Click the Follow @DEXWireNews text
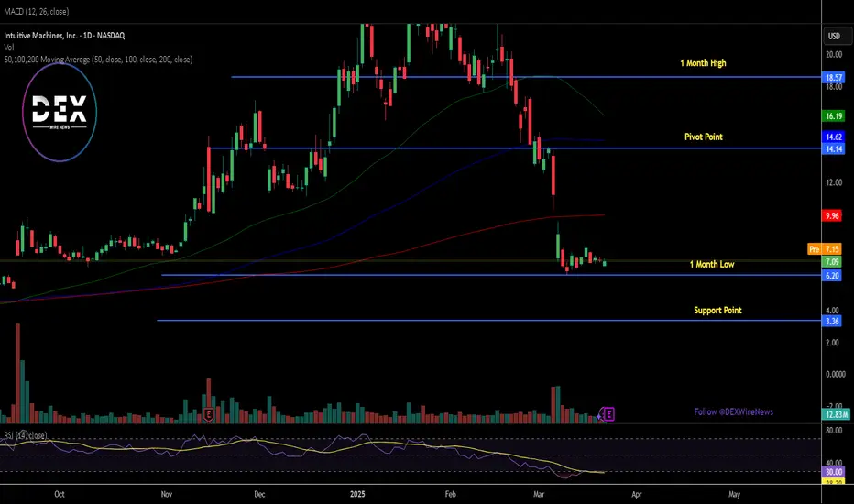 click(734, 412)
